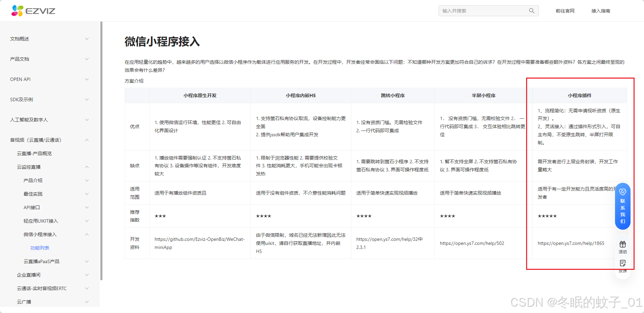This screenshot has height=313, width=644.
Task: Expand 人工智能及数字人 chevron
Action: coord(87,120)
